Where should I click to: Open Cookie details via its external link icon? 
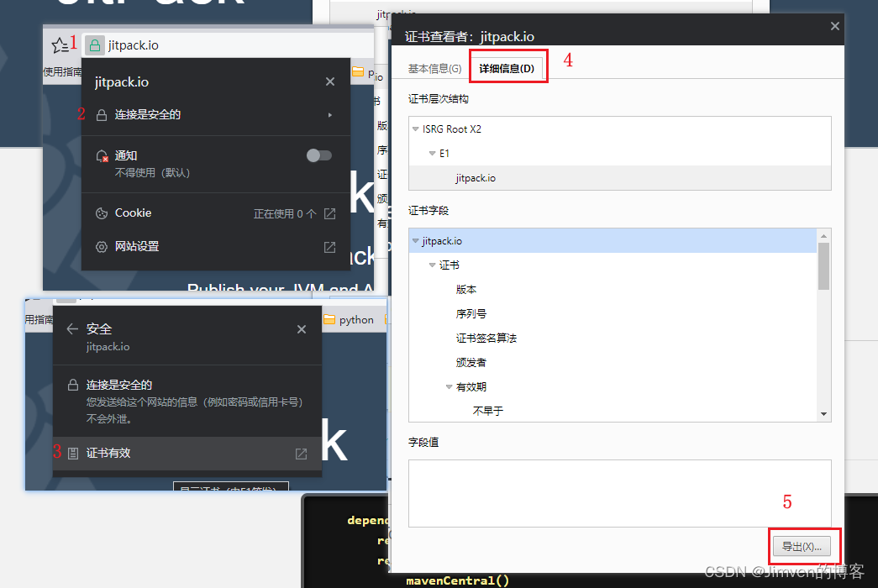coord(330,213)
